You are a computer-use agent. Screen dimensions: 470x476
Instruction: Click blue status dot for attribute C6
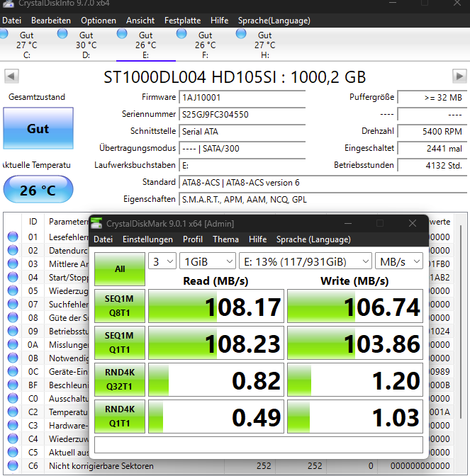click(x=13, y=465)
